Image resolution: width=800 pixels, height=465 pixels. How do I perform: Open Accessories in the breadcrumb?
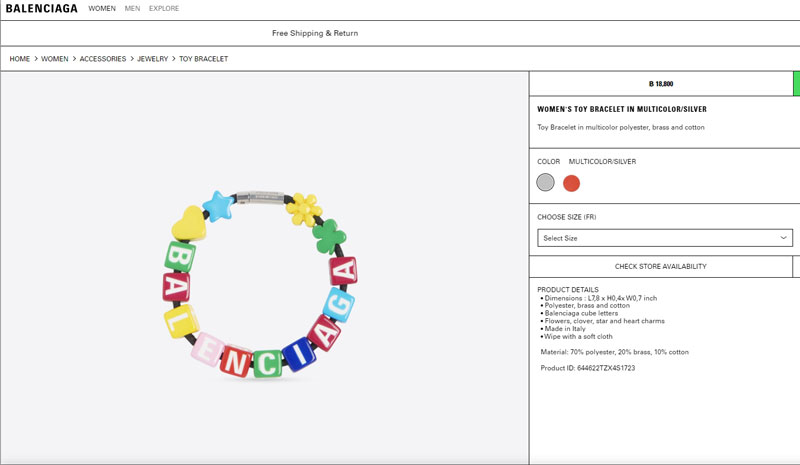[103, 59]
